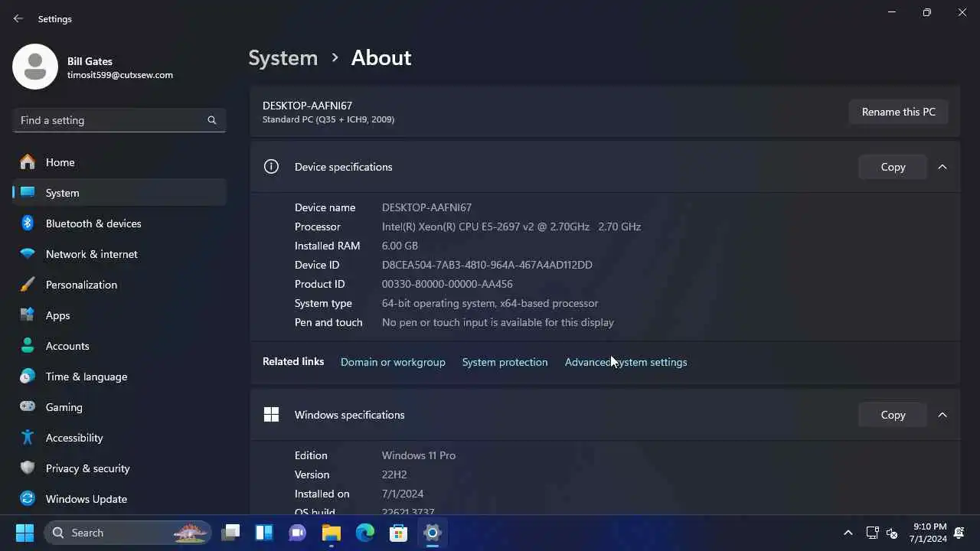Click the back arrow beside Settings title
This screenshot has width=980, height=551.
(x=18, y=18)
